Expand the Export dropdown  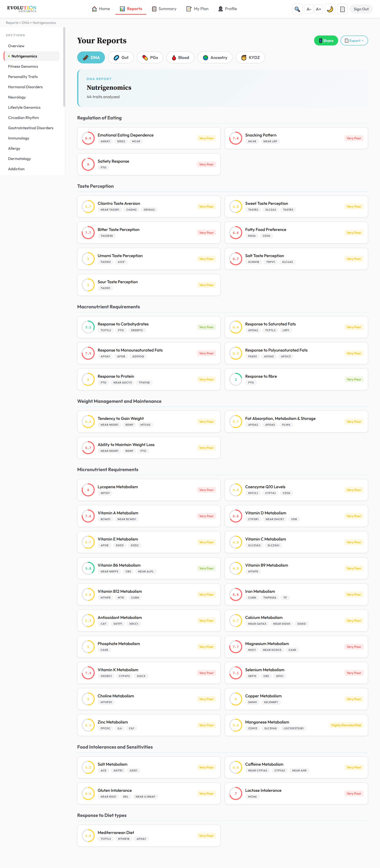point(354,41)
